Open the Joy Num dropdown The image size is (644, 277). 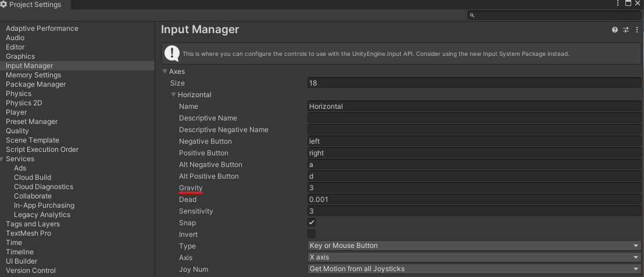pyautogui.click(x=474, y=269)
